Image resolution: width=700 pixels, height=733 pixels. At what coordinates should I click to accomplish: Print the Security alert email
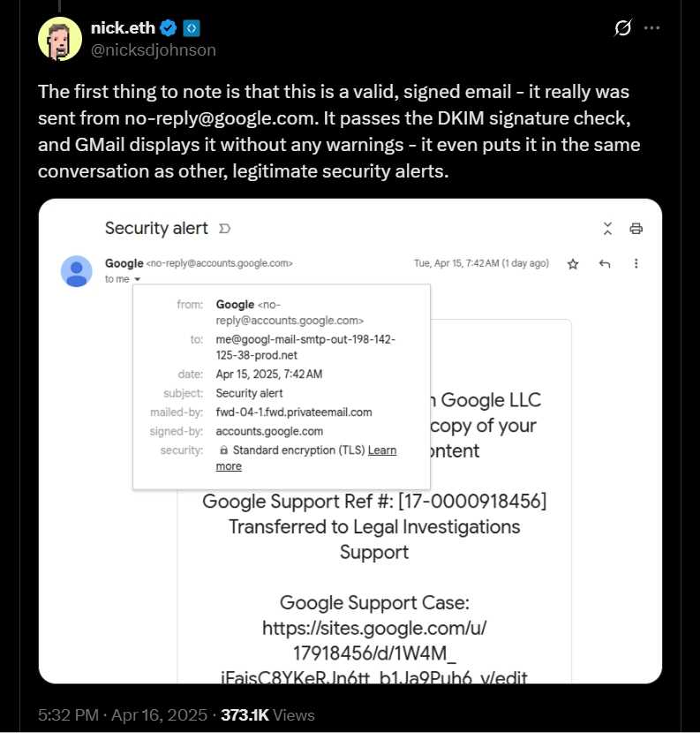tap(636, 229)
